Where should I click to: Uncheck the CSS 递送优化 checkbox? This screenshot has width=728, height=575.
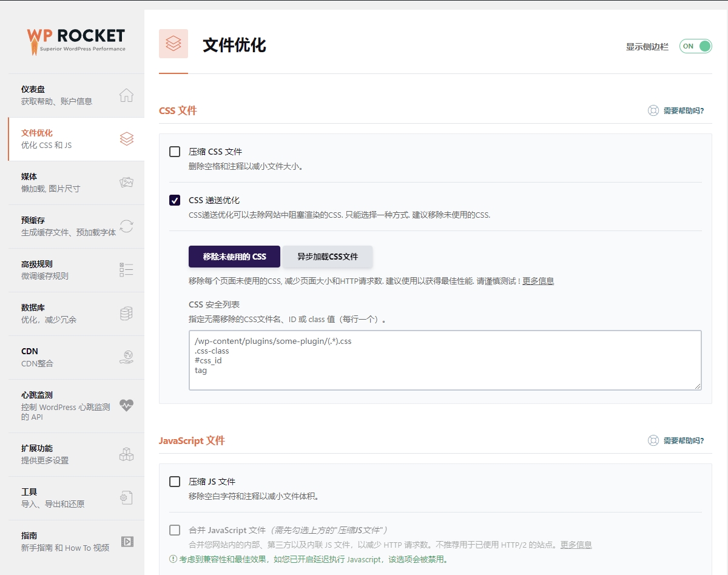pos(175,200)
